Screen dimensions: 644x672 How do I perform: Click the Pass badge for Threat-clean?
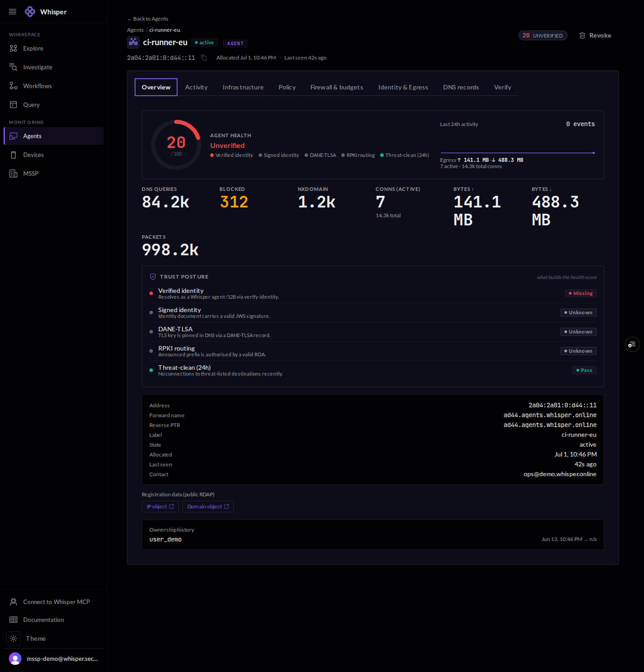585,370
